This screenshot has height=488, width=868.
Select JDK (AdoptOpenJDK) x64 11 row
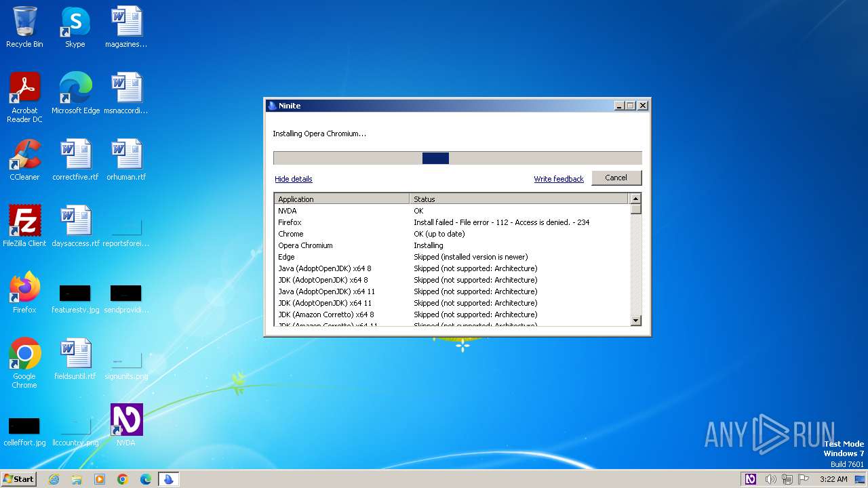pyautogui.click(x=452, y=303)
